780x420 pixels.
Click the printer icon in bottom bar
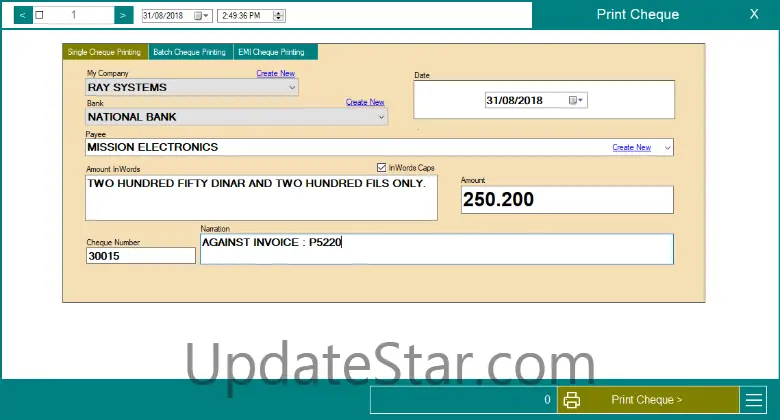click(x=571, y=400)
